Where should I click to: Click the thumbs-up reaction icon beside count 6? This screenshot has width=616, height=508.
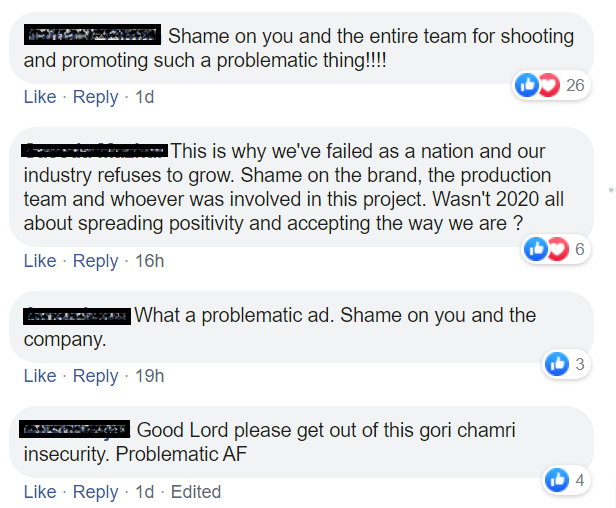(x=536, y=249)
